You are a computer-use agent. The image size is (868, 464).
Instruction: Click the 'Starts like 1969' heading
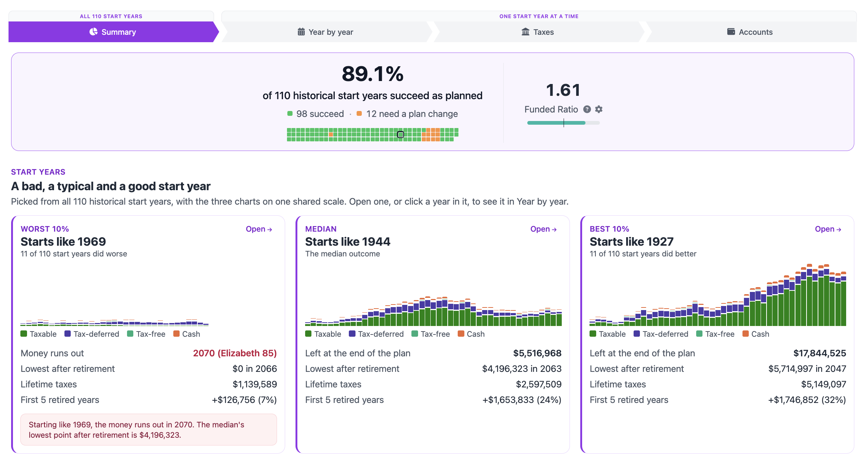[x=63, y=242]
